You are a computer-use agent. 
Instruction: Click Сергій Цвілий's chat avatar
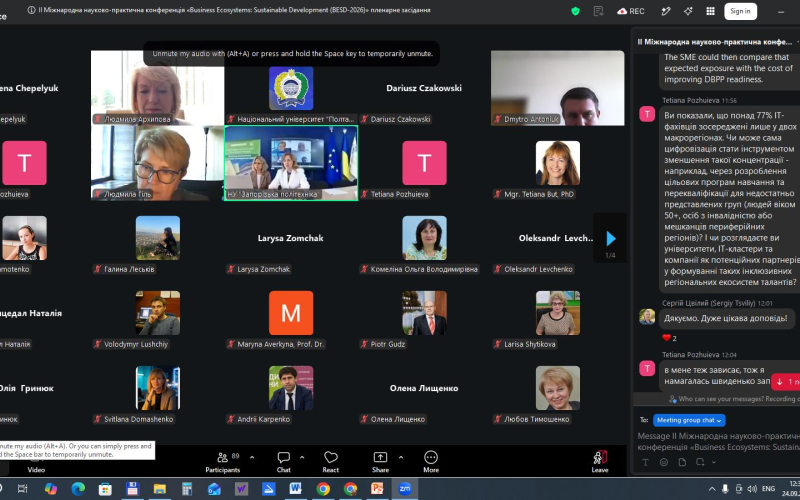click(x=647, y=317)
